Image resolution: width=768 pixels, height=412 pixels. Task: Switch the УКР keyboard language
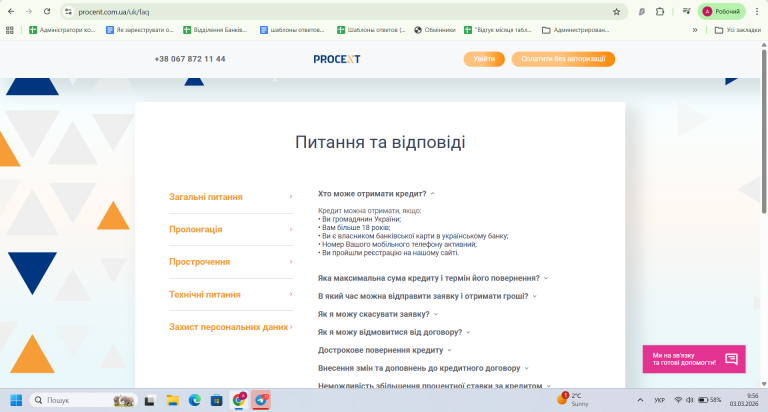pyautogui.click(x=660, y=400)
